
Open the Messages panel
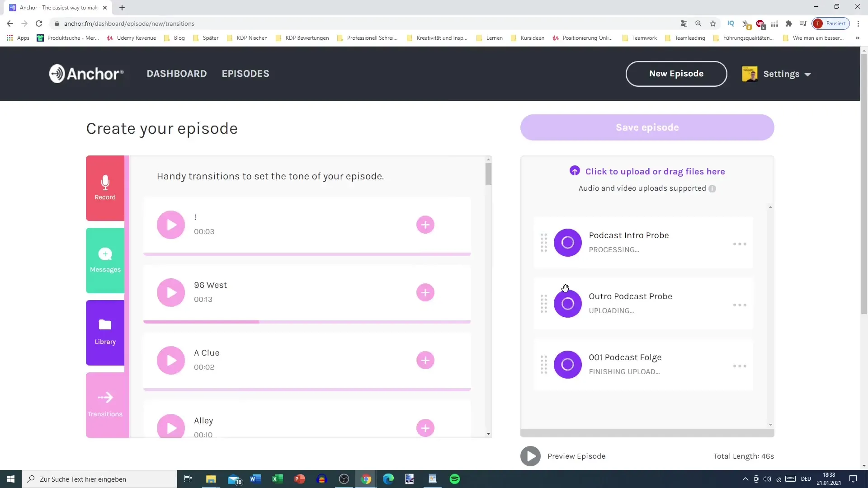coord(105,261)
